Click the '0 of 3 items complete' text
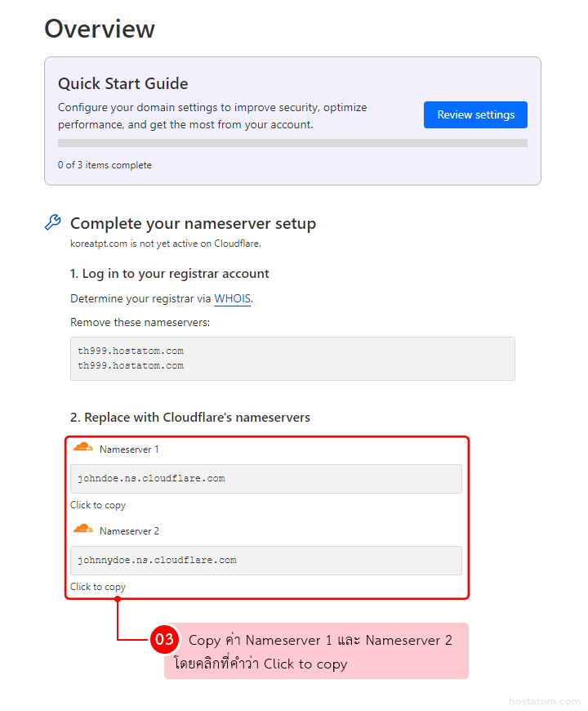 [x=105, y=165]
